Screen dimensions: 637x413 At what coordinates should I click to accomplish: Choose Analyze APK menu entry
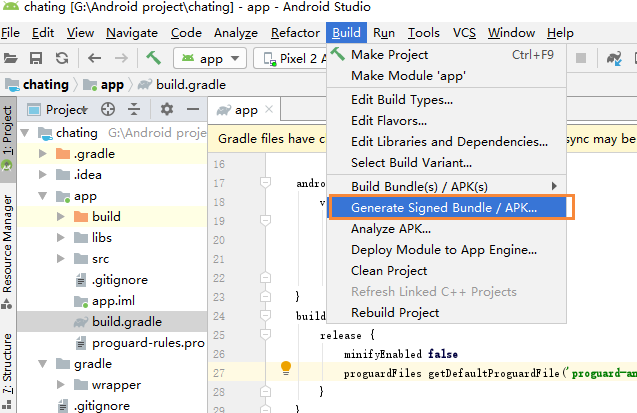tap(446, 229)
